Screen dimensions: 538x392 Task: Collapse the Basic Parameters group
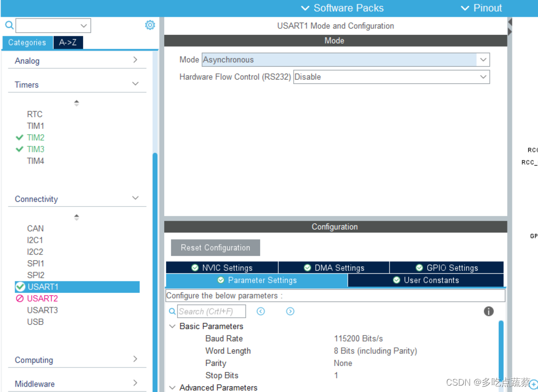pos(172,326)
